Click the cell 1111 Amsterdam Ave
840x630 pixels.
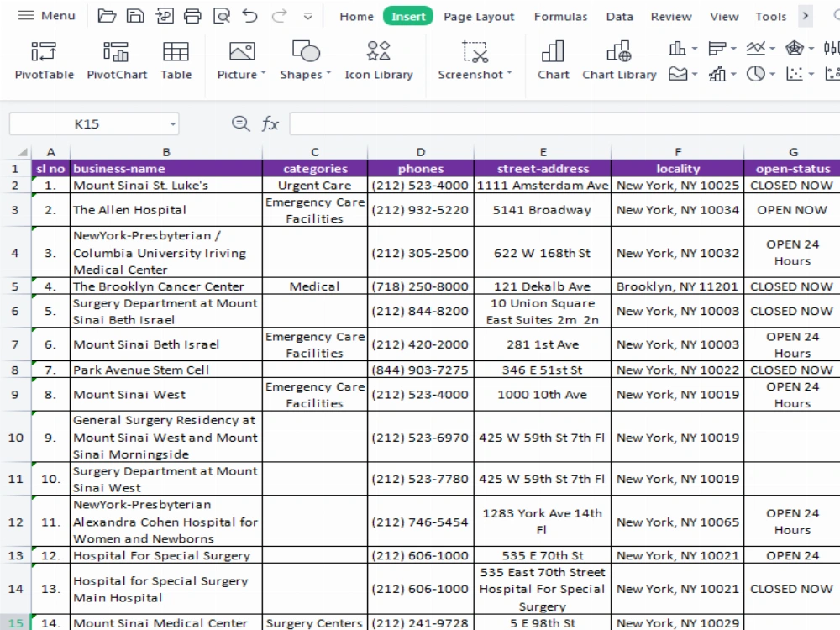(543, 186)
